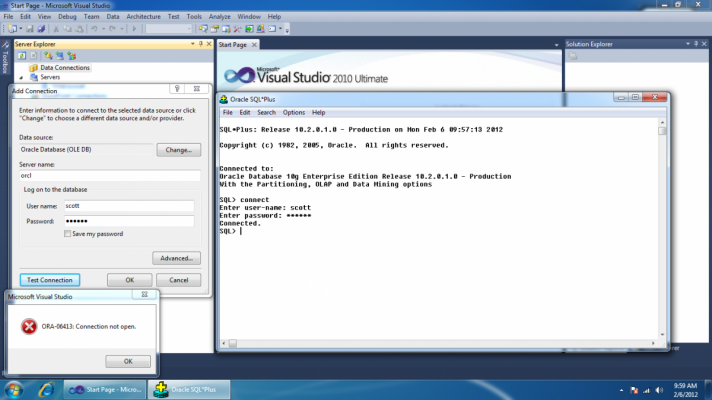
Task: Click the help question mark in Add Connection
Action: pos(177,89)
